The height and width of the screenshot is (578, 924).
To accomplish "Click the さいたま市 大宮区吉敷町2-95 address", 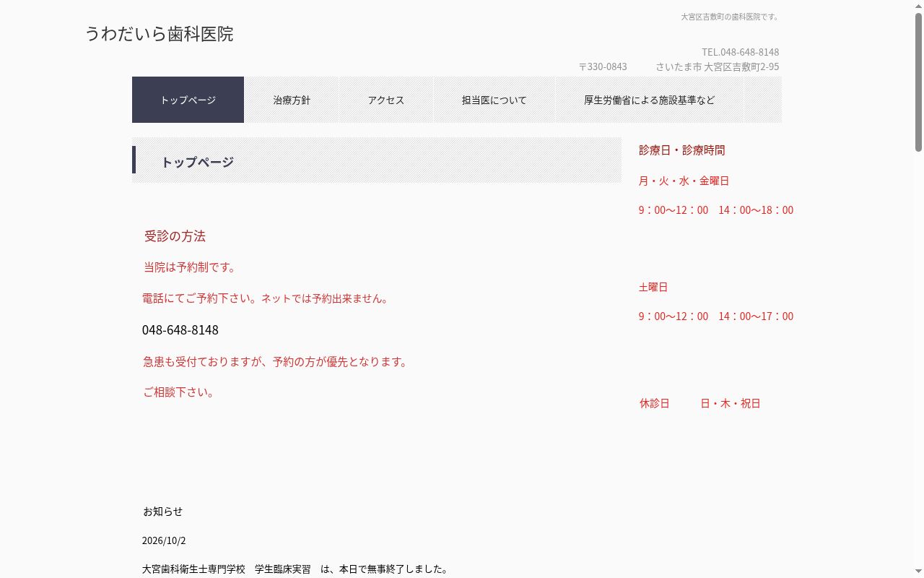I will point(718,66).
